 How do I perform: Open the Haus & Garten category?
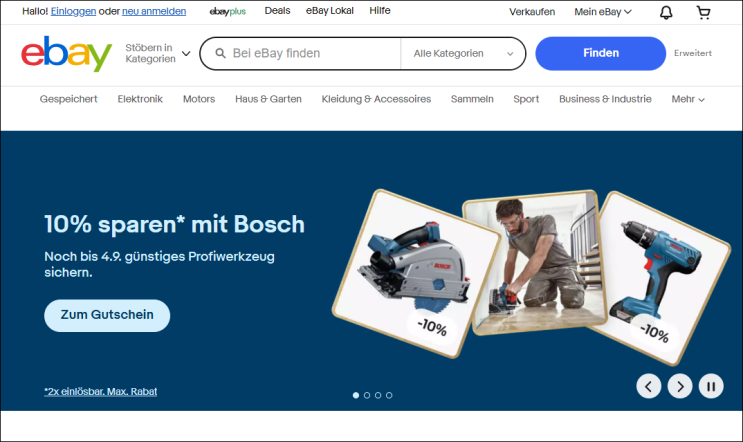point(268,99)
